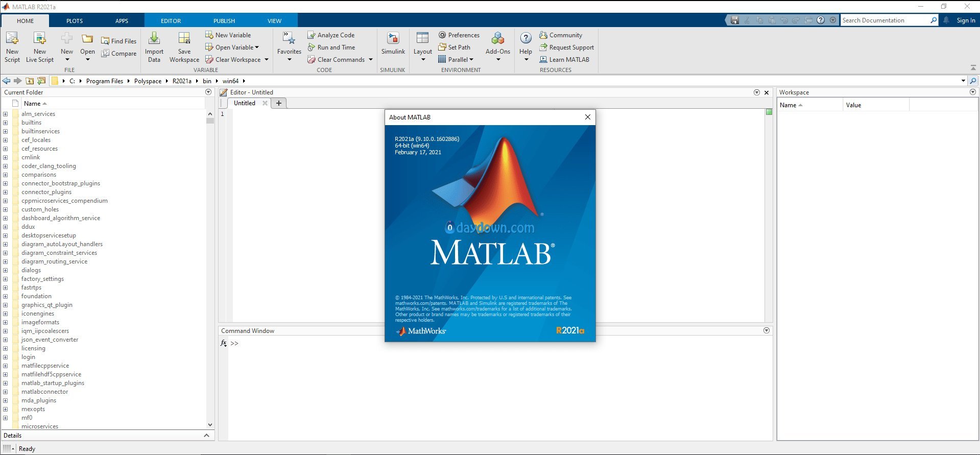This screenshot has width=980, height=455.
Task: Click Learn MATLAB
Action: 564,59
